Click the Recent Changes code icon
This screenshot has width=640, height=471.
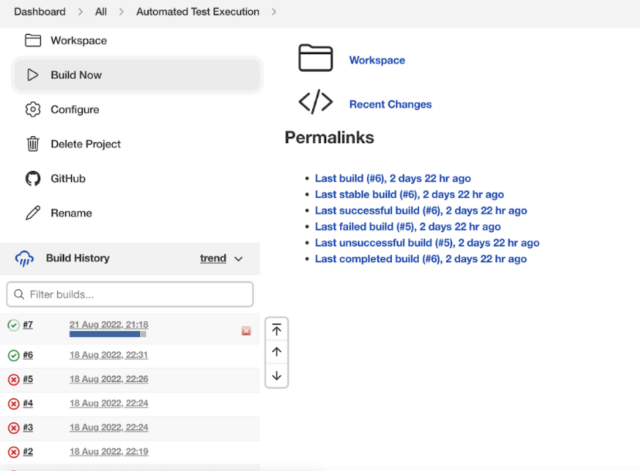click(x=315, y=103)
